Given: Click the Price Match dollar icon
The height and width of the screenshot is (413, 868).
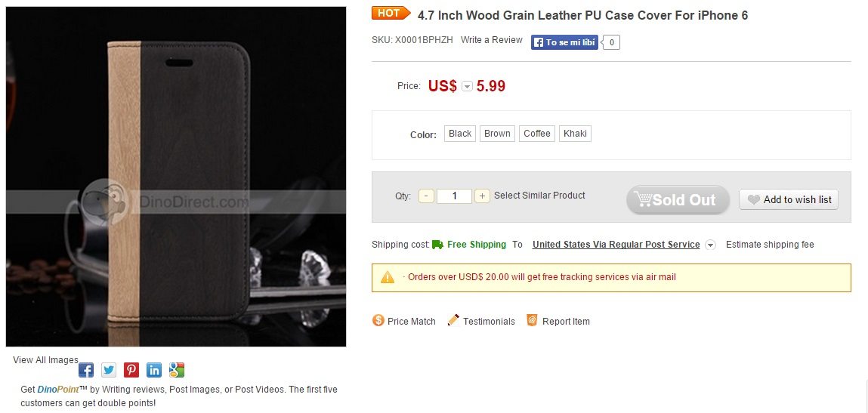Looking at the screenshot, I should pos(378,320).
